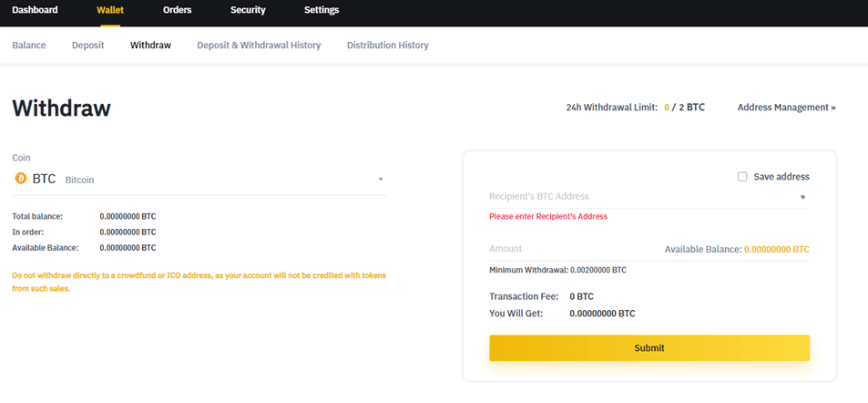View the Distribution History tab
The height and width of the screenshot is (403, 868).
[387, 46]
